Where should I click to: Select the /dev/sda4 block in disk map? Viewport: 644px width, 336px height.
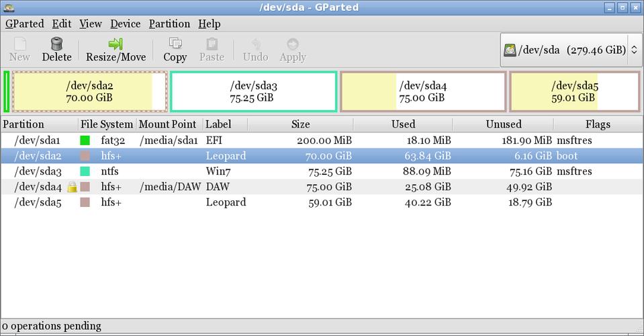click(422, 91)
